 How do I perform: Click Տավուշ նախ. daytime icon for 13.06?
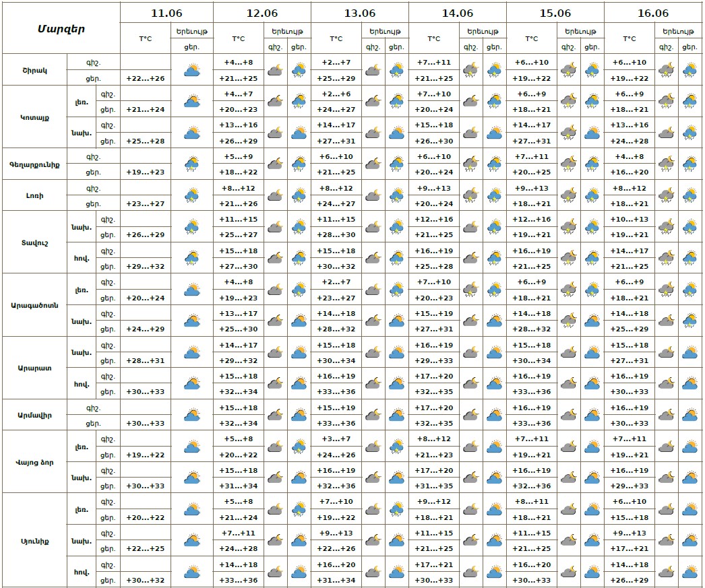click(x=396, y=227)
